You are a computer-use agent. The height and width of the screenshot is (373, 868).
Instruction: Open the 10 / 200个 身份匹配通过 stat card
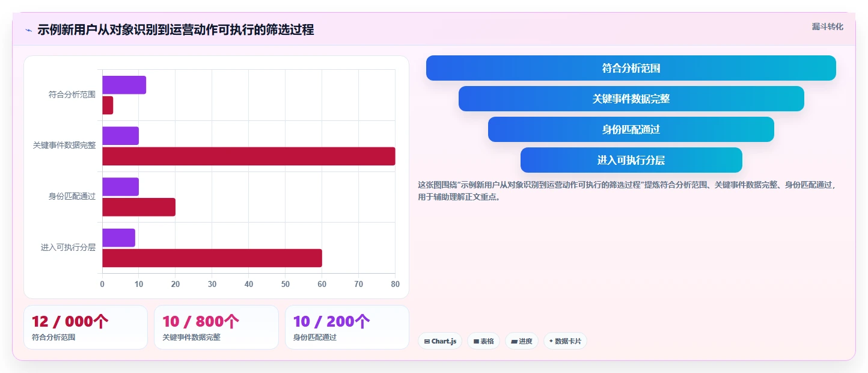[347, 327]
